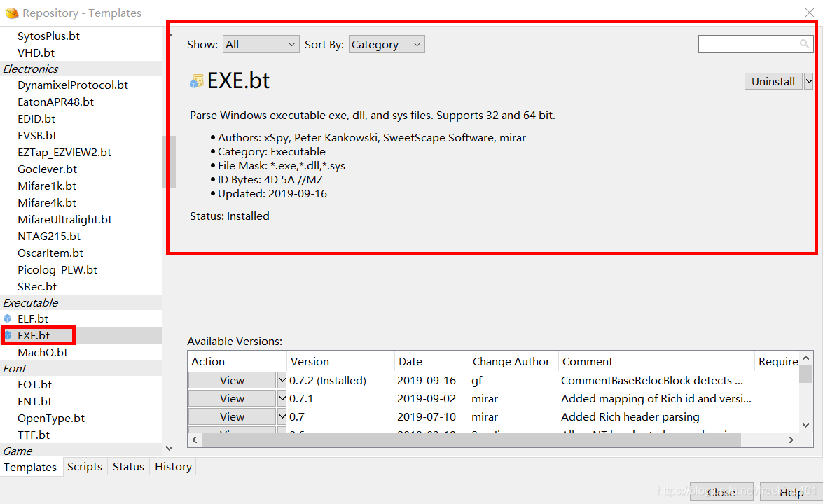Click the Game category header
Image resolution: width=823 pixels, height=504 pixels.
click(81, 451)
